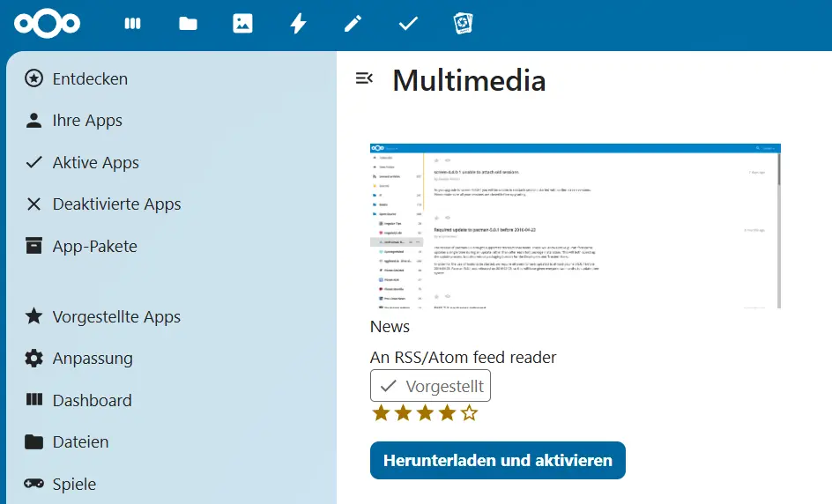Image resolution: width=832 pixels, height=504 pixels.
Task: Click the star rating of News app
Action: pyautogui.click(x=425, y=412)
